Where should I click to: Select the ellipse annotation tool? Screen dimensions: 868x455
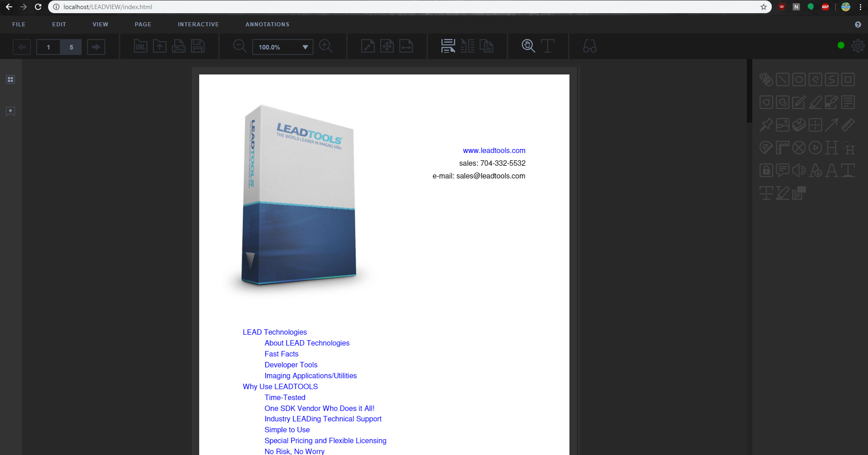[799, 79]
